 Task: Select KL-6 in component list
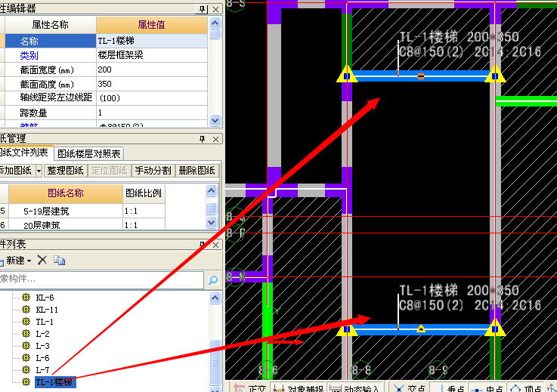[x=45, y=298]
